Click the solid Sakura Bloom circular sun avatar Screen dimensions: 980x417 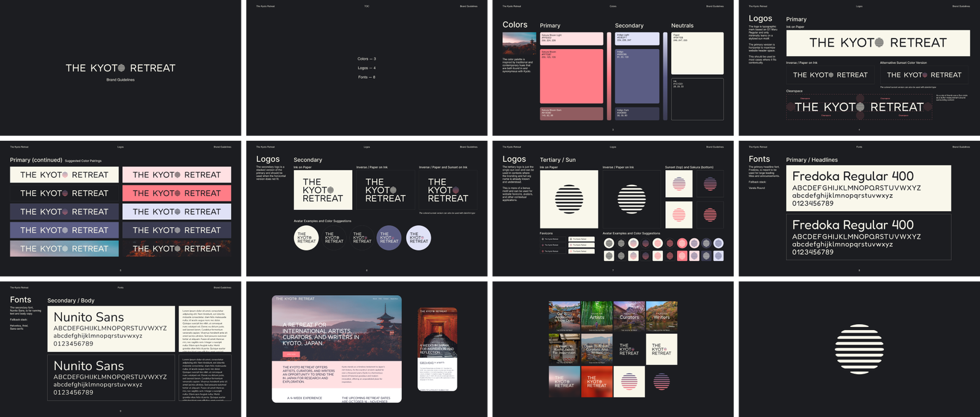click(682, 244)
